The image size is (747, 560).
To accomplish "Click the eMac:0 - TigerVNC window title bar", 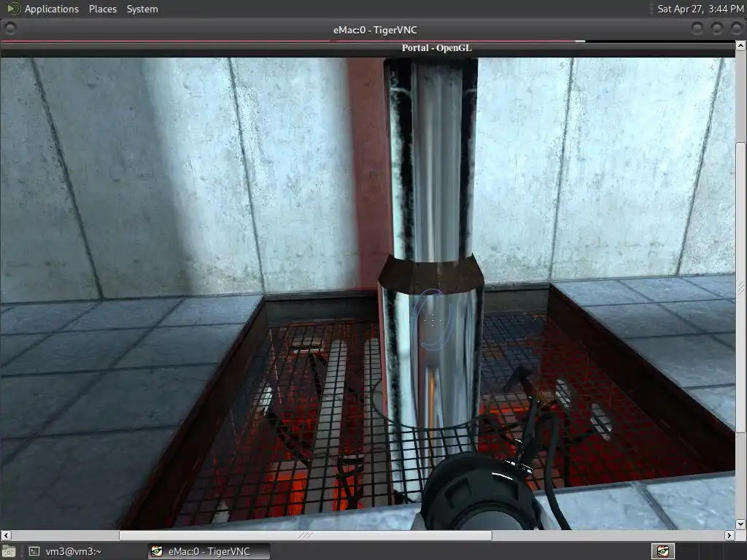I will pyautogui.click(x=374, y=30).
